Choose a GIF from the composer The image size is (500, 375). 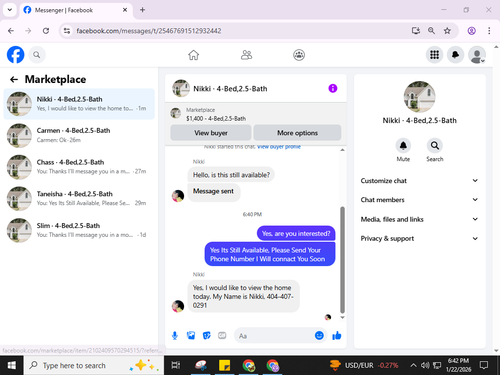pos(222,336)
